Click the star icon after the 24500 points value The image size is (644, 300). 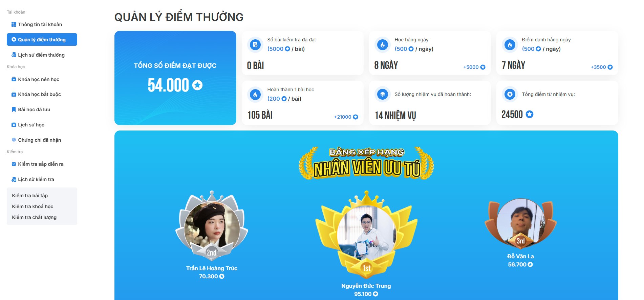pyautogui.click(x=530, y=114)
